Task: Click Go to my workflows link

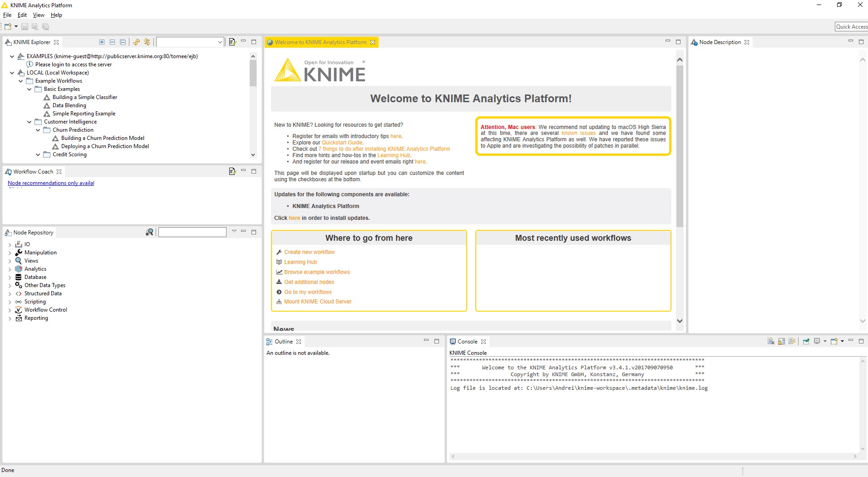Action: click(308, 292)
